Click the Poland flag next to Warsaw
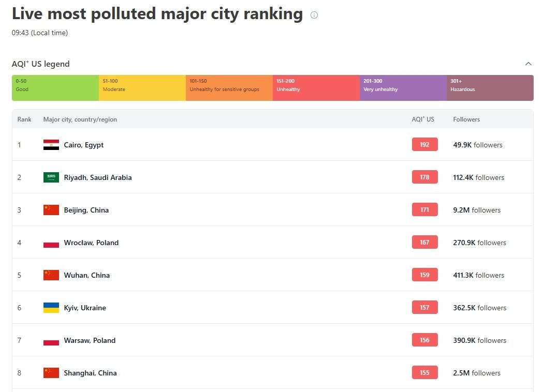 (51, 340)
